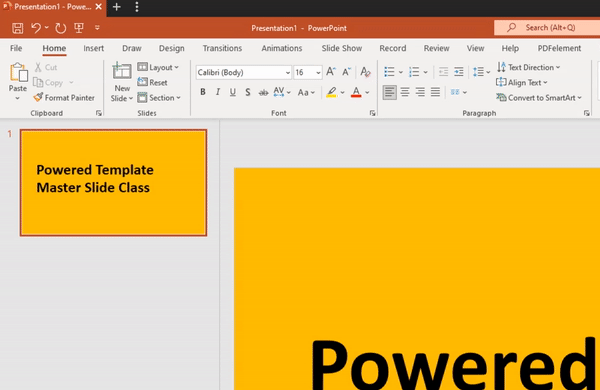This screenshot has height=390, width=600.
Task: Open the Section dropdown
Action: (159, 98)
